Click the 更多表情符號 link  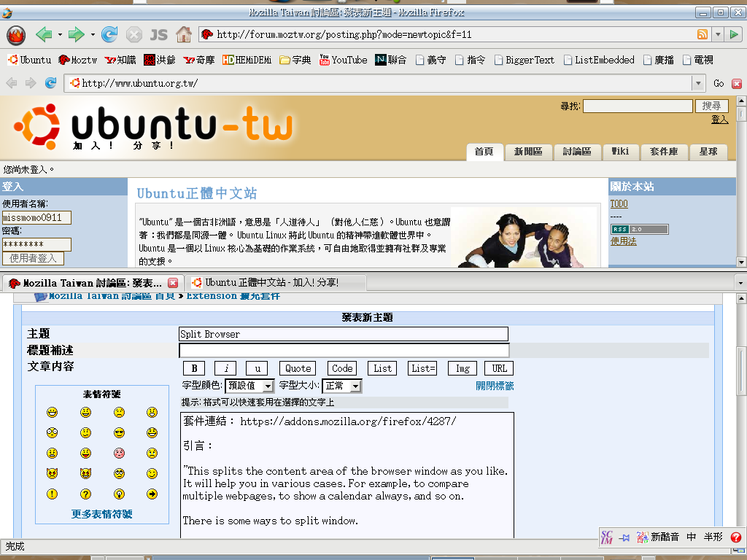(102, 514)
